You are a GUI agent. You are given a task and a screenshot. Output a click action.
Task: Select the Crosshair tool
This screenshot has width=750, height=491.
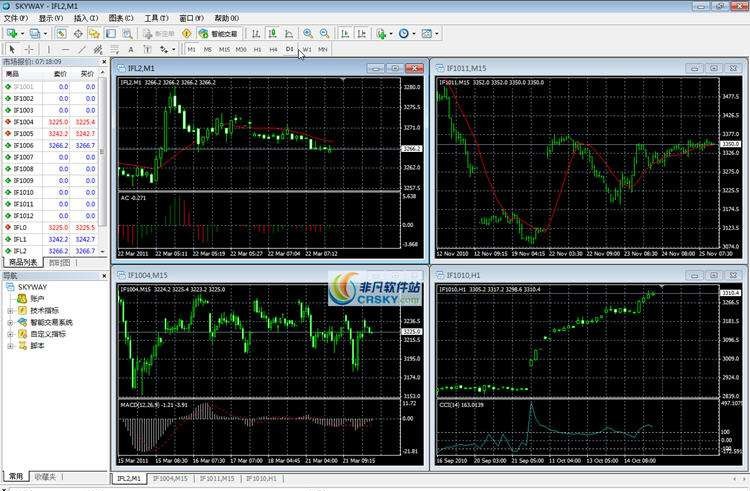click(x=29, y=49)
